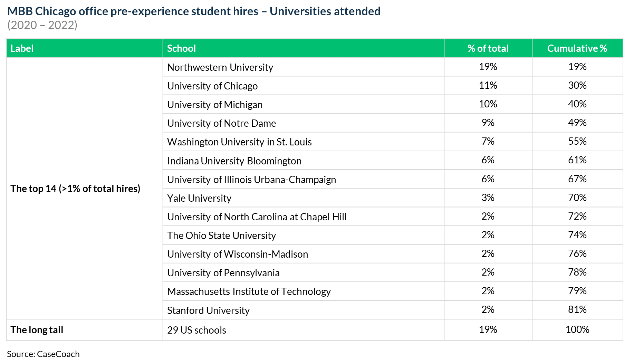The height and width of the screenshot is (364, 624).
Task: Click the chart title about MBB Chicago office
Action: pos(194,11)
